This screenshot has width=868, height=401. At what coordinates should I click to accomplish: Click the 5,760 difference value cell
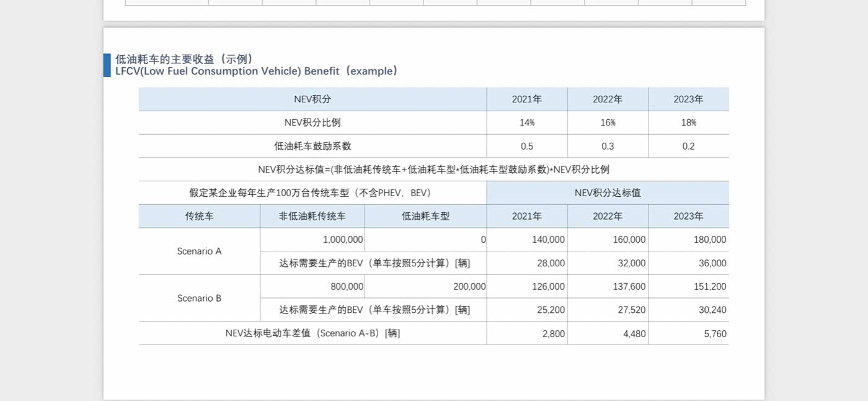[x=715, y=334]
